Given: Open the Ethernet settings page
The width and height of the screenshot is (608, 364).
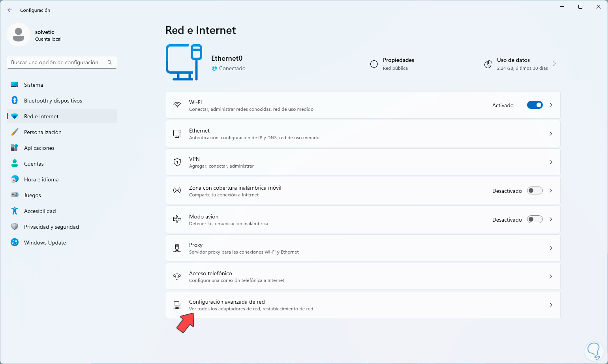Looking at the screenshot, I should pos(363,134).
